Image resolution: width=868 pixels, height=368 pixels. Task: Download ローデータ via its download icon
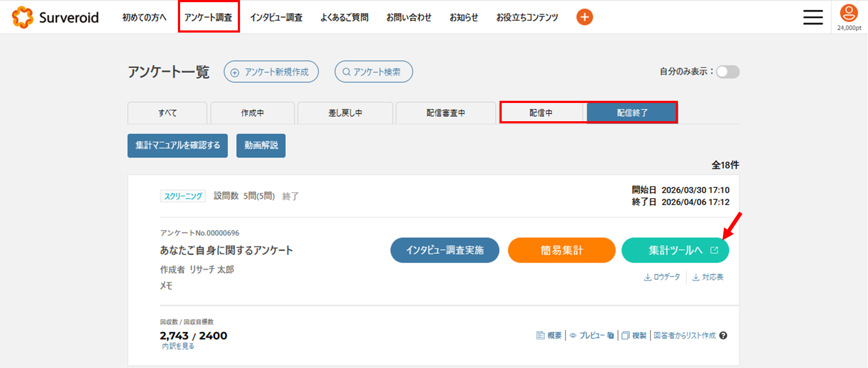click(x=648, y=277)
